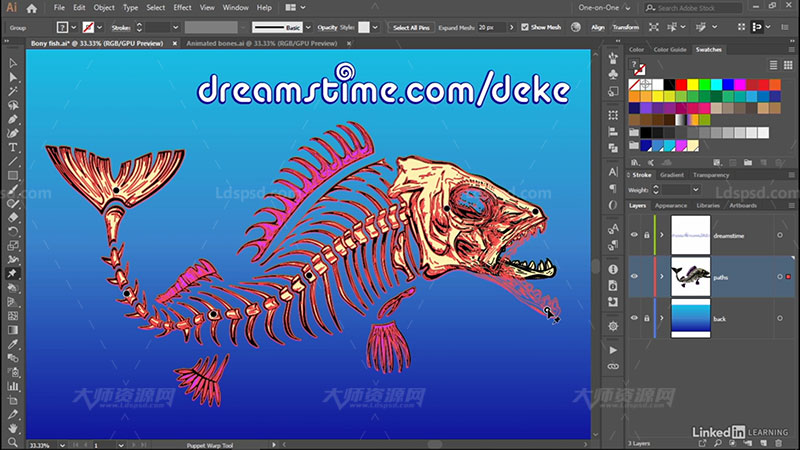The height and width of the screenshot is (450, 800).
Task: Expand the paths layer
Action: pyautogui.click(x=662, y=277)
